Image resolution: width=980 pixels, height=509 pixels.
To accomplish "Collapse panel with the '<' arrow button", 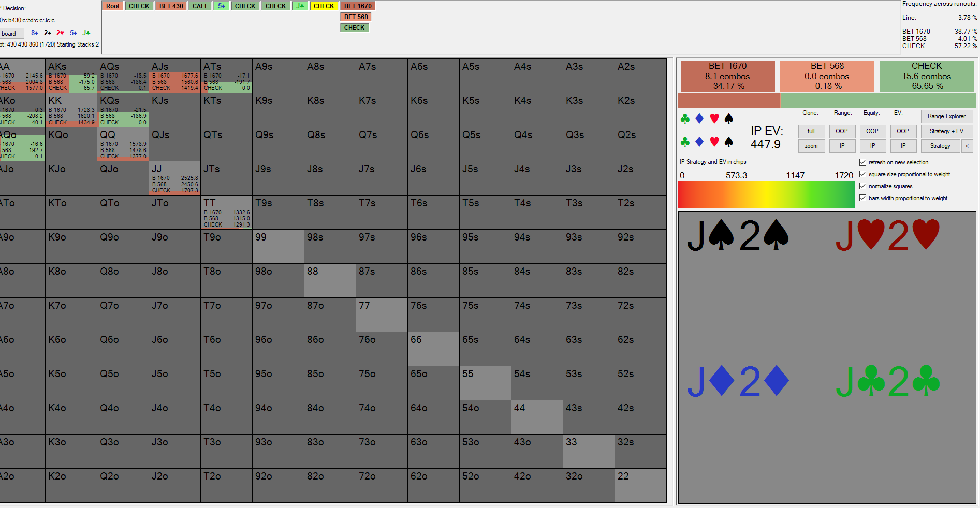I will [967, 146].
